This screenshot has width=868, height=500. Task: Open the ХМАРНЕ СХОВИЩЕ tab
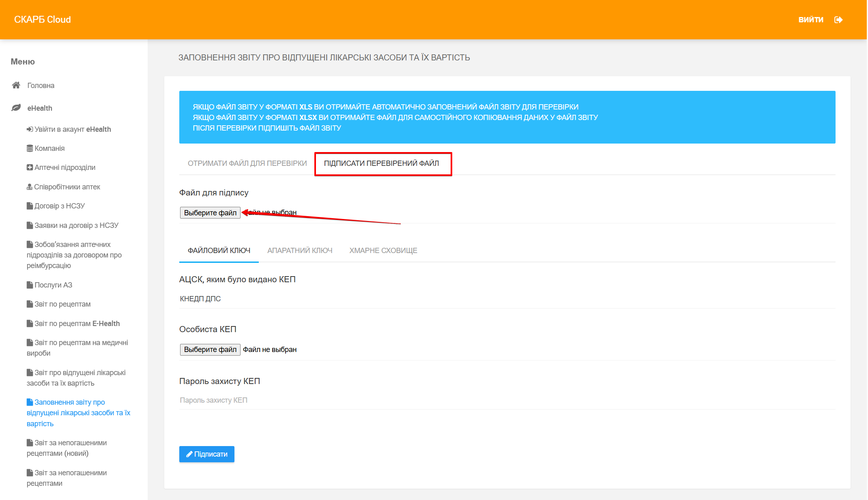pos(383,251)
